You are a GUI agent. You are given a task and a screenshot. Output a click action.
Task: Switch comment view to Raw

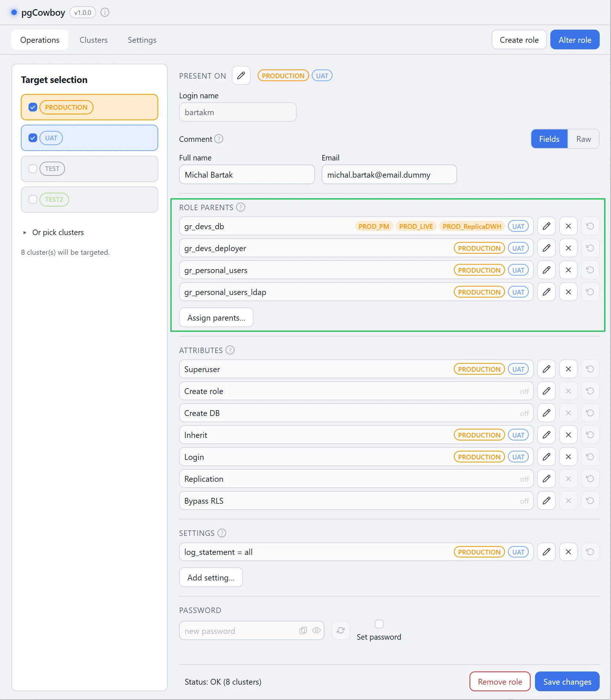pos(584,139)
